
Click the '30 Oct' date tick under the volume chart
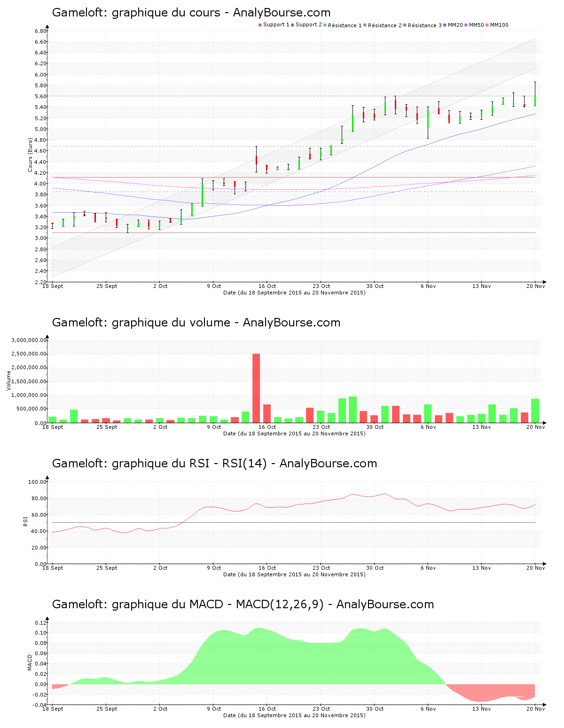375,427
